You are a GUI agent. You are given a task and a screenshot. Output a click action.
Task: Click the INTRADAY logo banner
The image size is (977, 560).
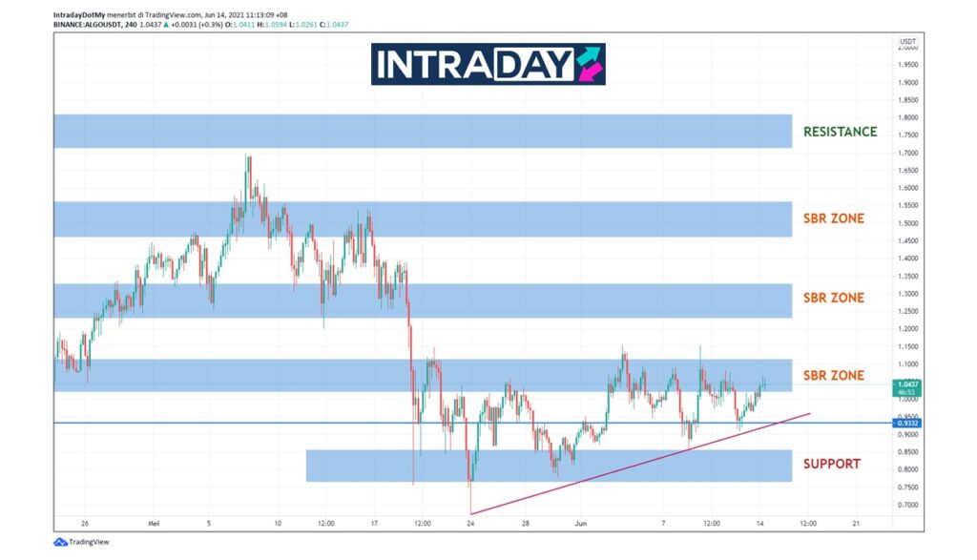(x=488, y=64)
